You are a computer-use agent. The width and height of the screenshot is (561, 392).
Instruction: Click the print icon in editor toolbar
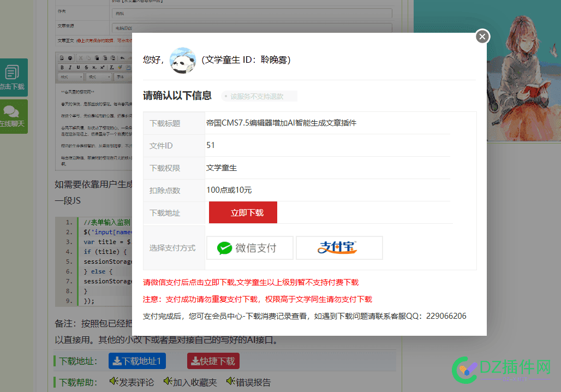coord(70,58)
